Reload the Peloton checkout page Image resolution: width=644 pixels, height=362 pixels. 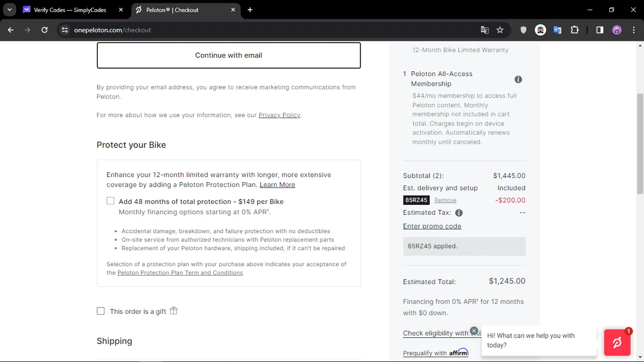point(45,30)
